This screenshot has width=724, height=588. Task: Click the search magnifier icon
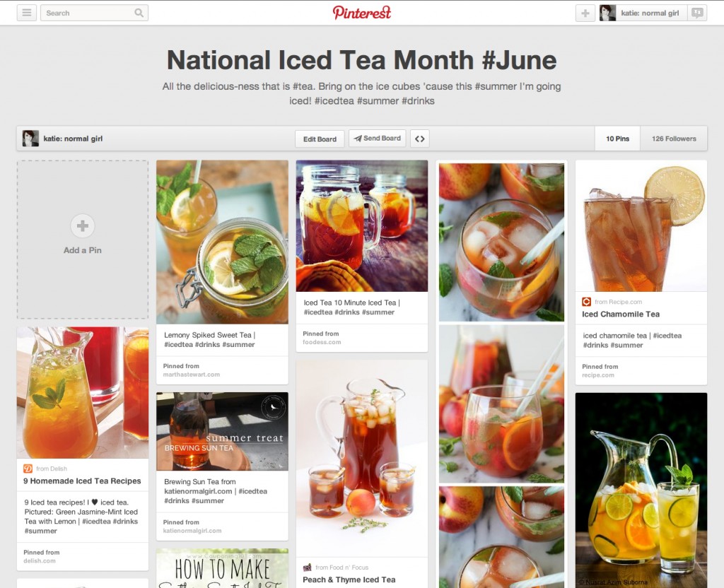click(x=139, y=13)
